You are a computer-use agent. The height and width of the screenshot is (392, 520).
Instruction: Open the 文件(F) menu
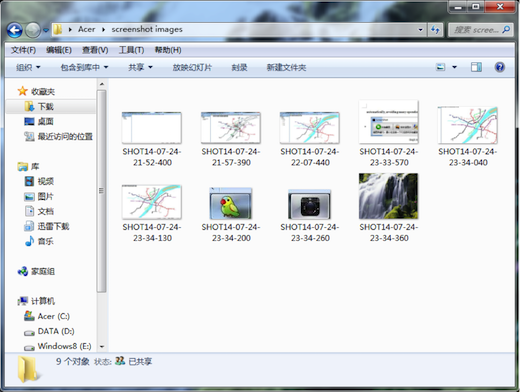23,50
